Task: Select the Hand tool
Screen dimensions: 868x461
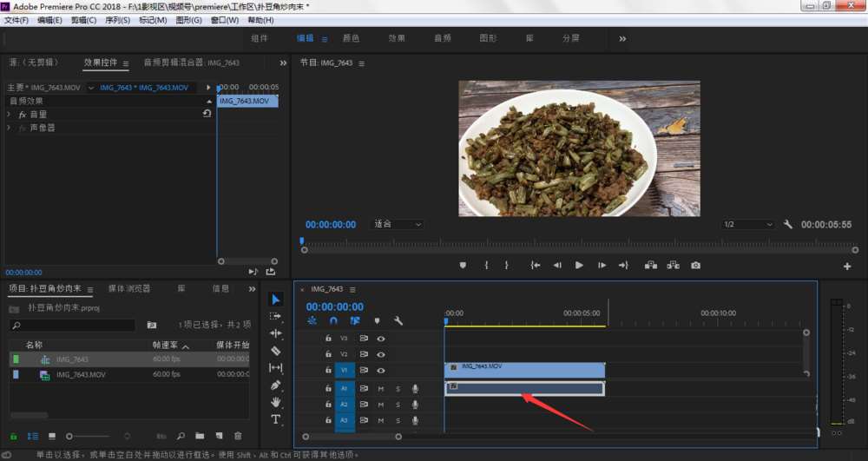Action: click(276, 402)
